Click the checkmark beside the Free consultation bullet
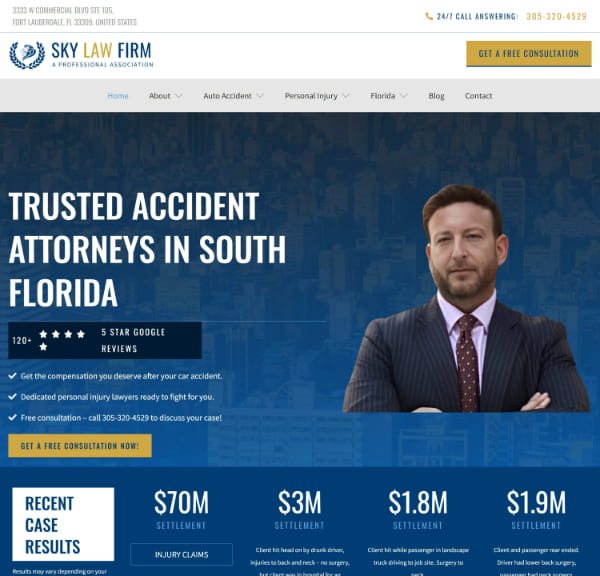This screenshot has width=600, height=576. 12,417
